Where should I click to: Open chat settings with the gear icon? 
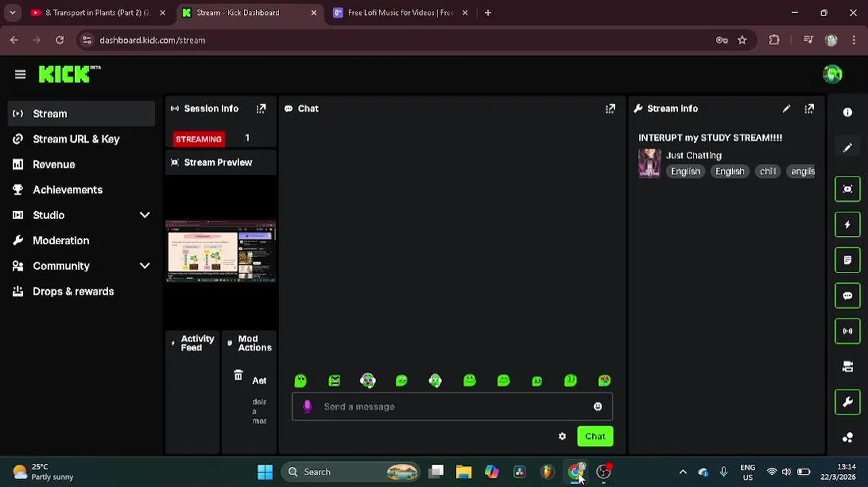(562, 436)
